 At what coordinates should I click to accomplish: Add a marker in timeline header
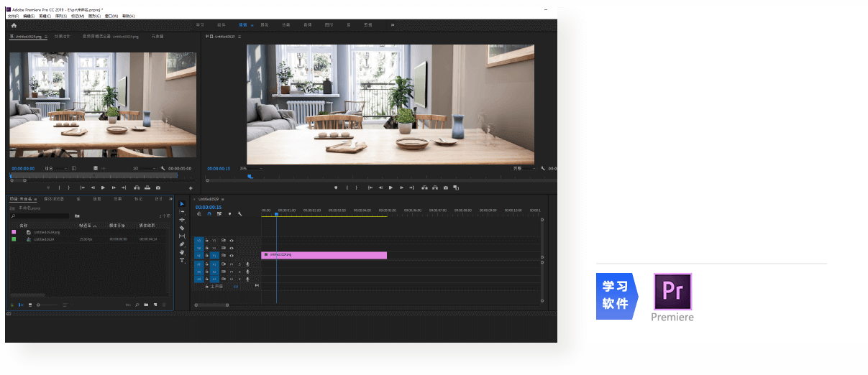pyautogui.click(x=229, y=213)
